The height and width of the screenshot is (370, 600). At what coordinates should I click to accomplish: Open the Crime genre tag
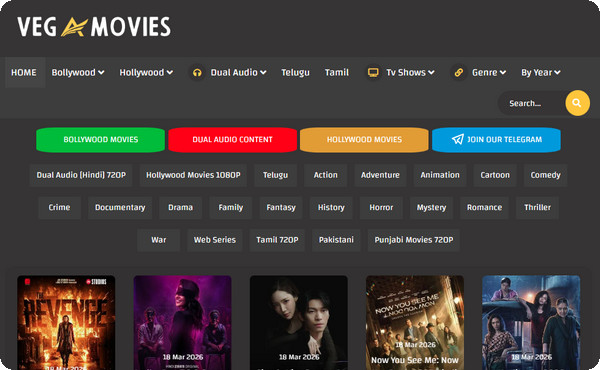click(x=59, y=208)
